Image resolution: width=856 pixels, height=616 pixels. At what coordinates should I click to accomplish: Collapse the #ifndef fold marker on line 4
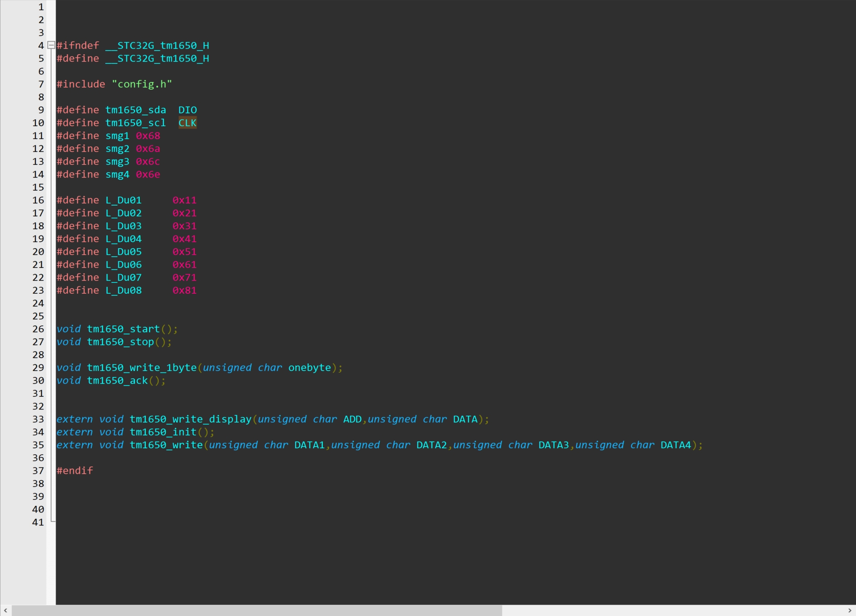(52, 45)
